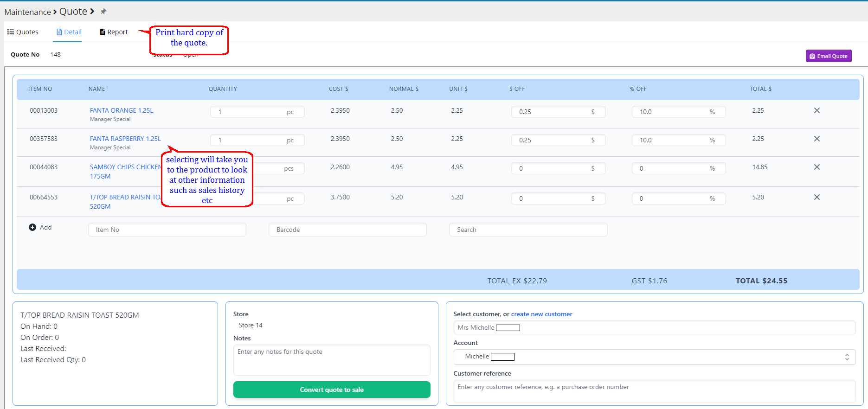Open the create new customer link

click(541, 314)
